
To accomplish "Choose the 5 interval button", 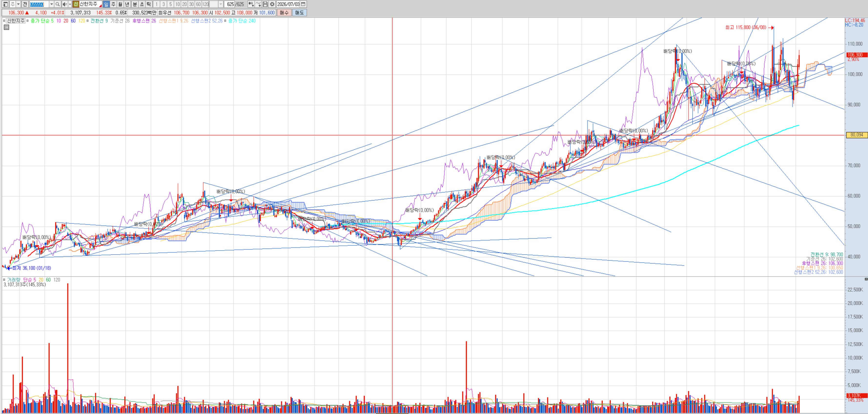I will tap(171, 4).
